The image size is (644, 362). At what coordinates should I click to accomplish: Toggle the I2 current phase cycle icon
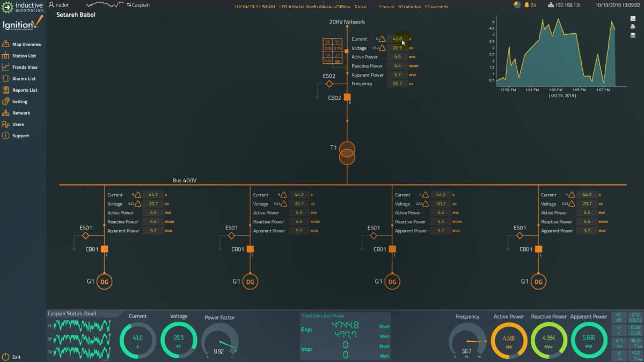coord(382,39)
